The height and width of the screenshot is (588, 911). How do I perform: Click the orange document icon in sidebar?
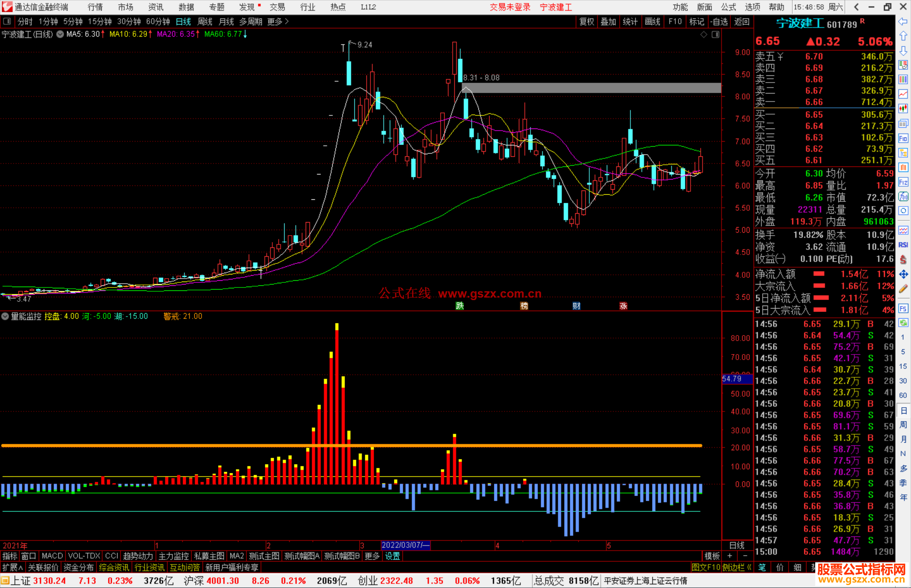click(903, 167)
